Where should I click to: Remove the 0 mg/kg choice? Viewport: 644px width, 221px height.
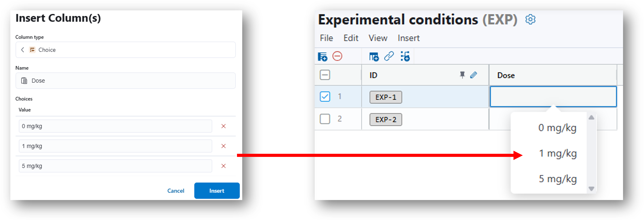pos(223,126)
